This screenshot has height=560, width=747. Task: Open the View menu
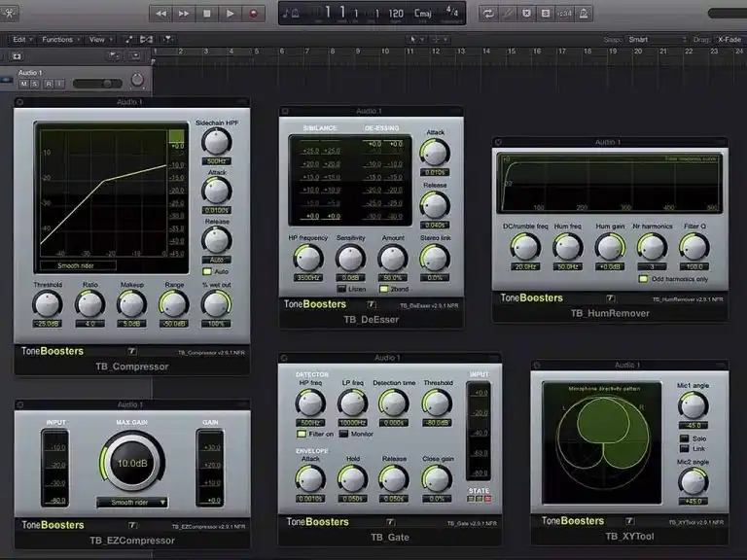tap(100, 40)
